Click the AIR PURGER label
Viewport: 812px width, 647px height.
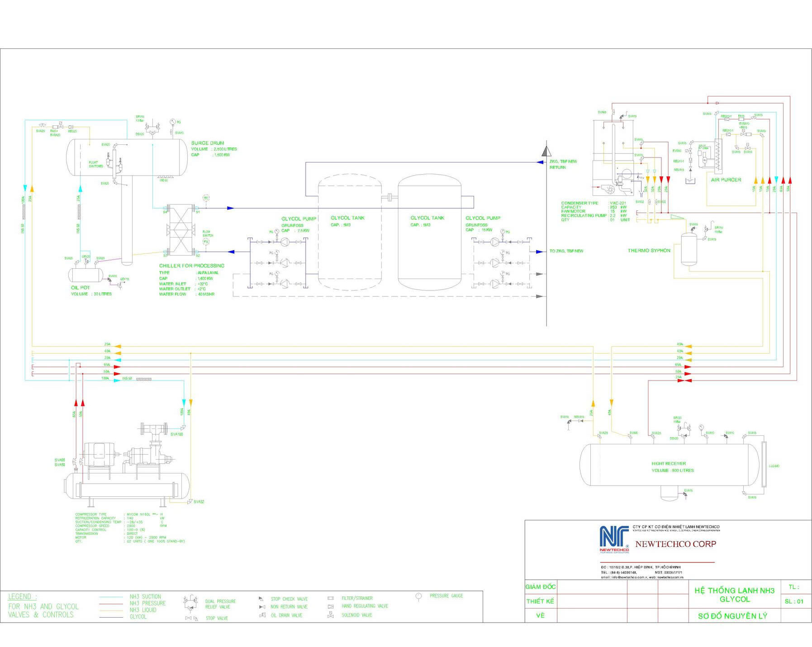(x=726, y=180)
